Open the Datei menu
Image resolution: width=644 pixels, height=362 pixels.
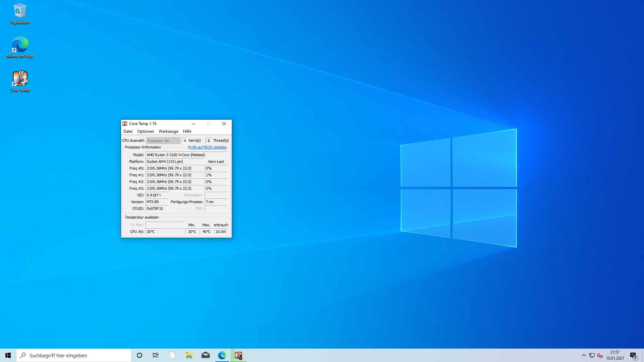(128, 131)
